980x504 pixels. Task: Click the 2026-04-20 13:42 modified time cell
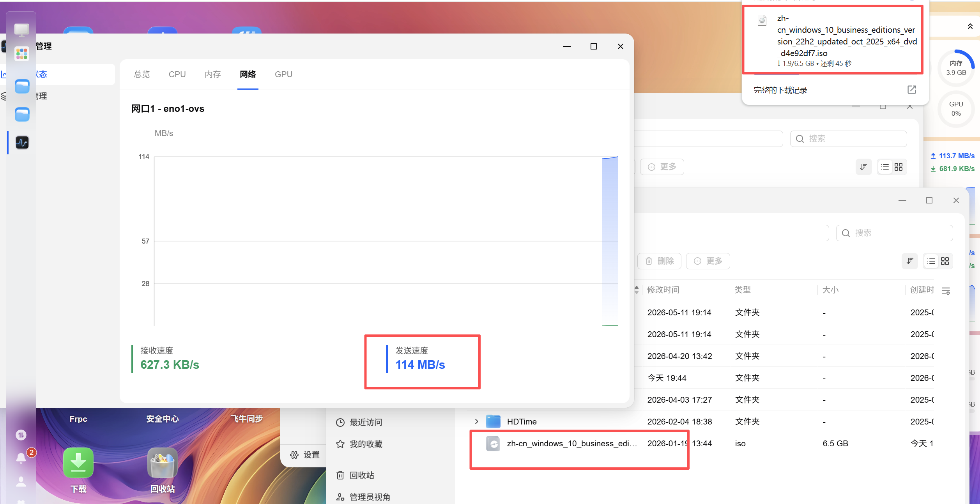pos(679,356)
